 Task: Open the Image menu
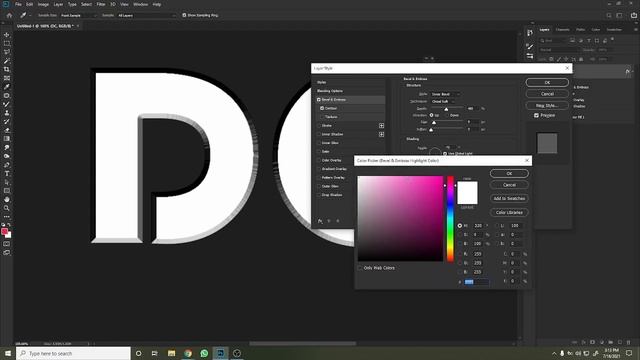43,4
